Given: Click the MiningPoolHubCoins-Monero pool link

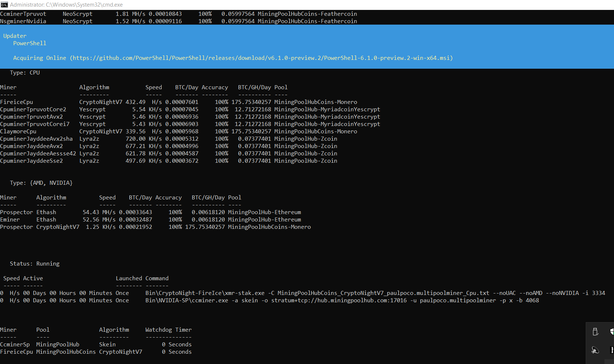Looking at the screenshot, I should 315,102.
